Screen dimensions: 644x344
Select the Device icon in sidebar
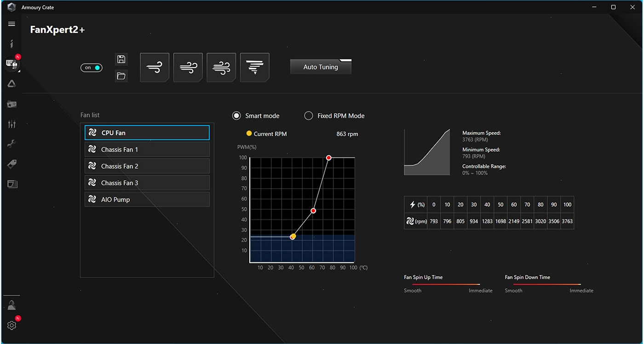(11, 64)
